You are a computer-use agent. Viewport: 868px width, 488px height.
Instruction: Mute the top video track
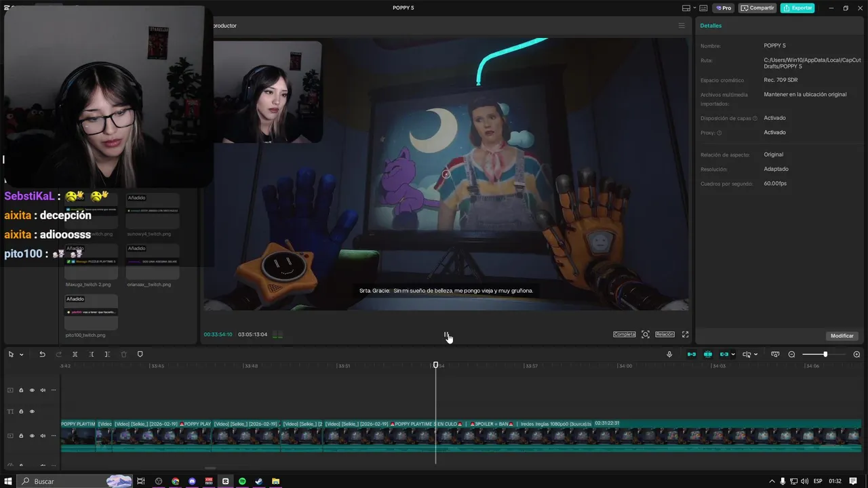[43, 390]
